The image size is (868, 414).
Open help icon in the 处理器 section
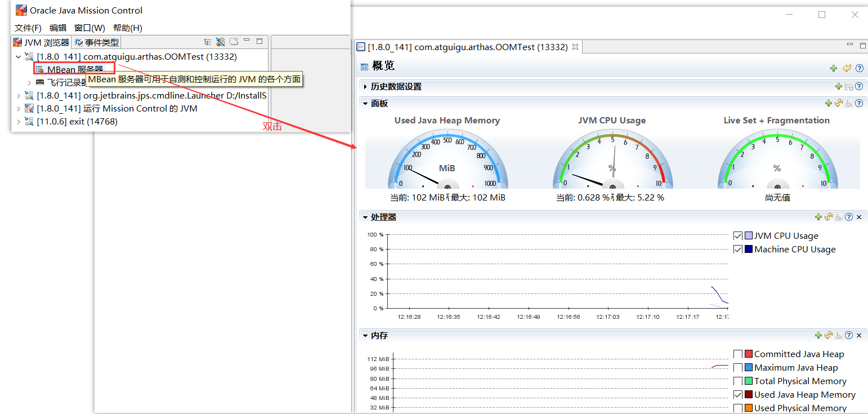[x=849, y=217]
